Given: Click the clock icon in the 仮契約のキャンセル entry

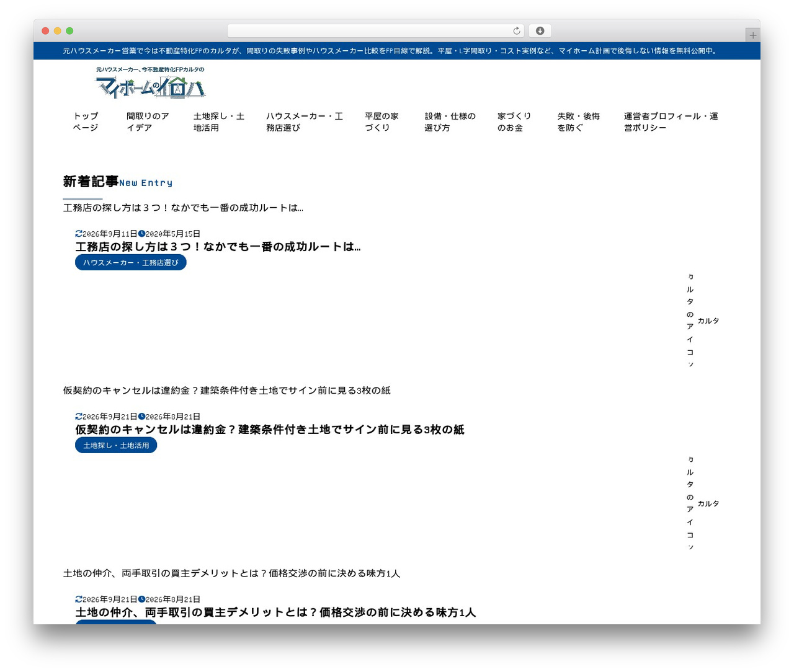Looking at the screenshot, I should click(141, 417).
